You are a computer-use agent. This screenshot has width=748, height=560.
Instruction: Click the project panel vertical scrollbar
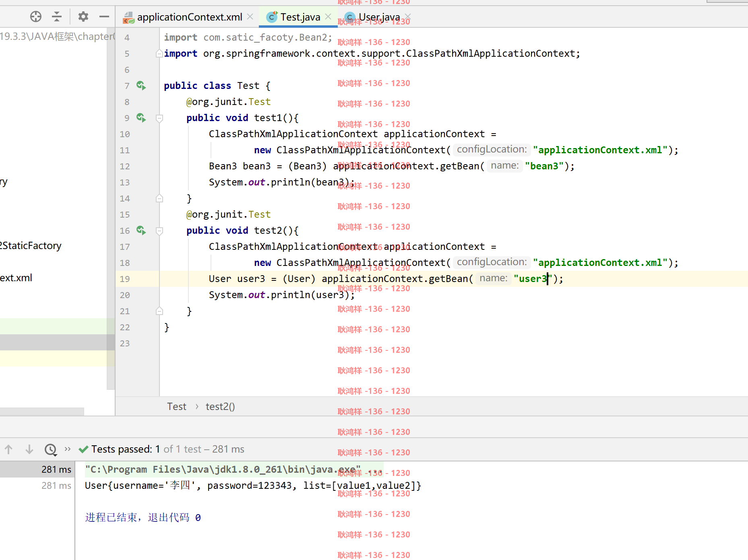[111, 209]
